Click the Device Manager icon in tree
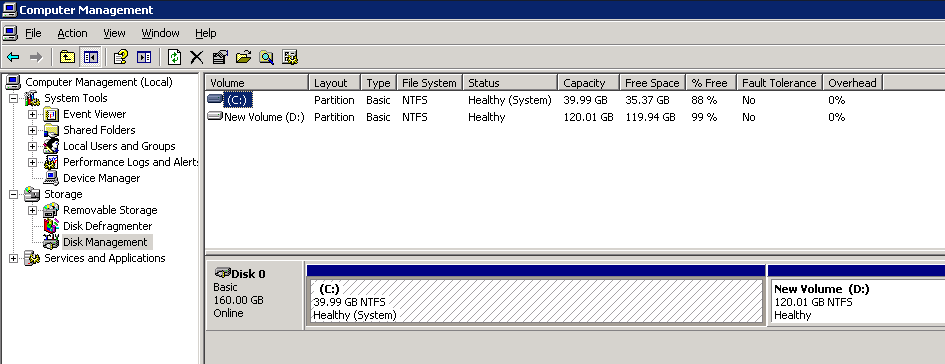 click(51, 178)
